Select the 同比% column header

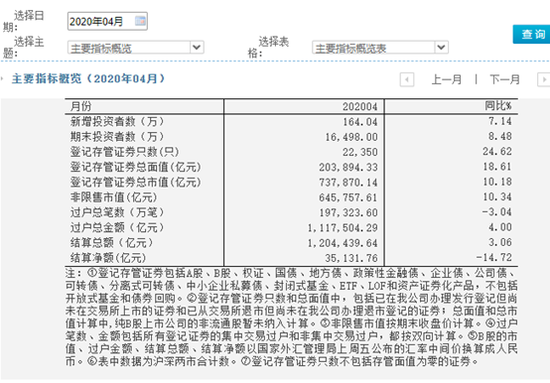tap(498, 105)
